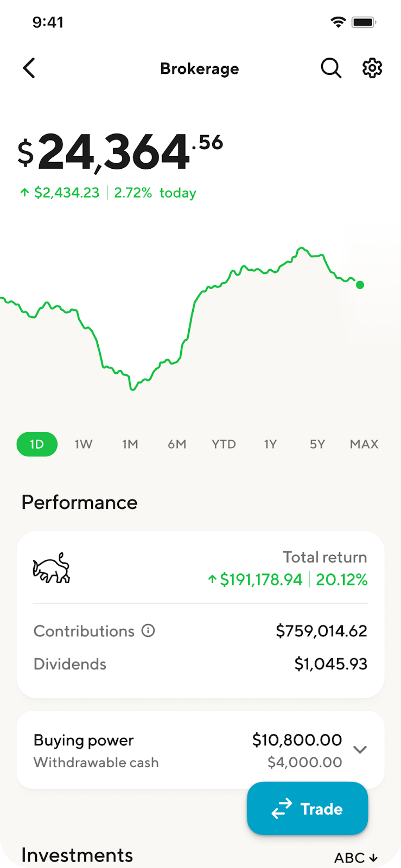This screenshot has height=868, width=401.
Task: Tap the battery status icon
Action: (x=364, y=22)
